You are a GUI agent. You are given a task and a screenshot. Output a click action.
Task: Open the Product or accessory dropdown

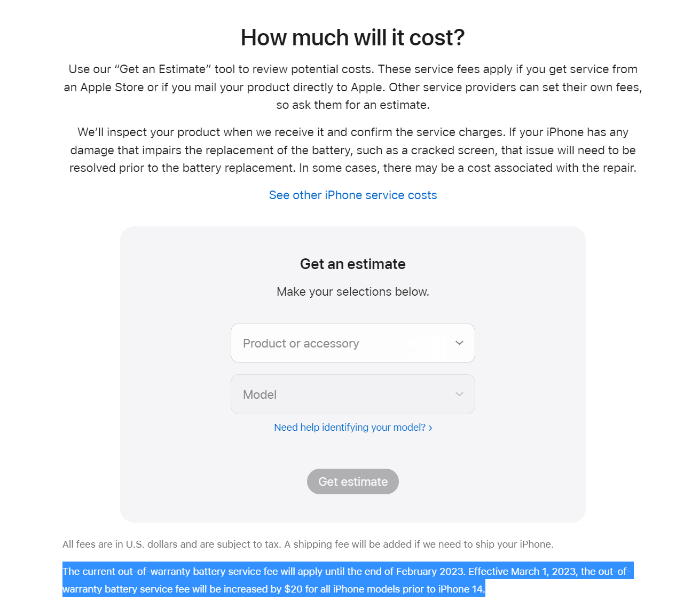[x=342, y=343]
